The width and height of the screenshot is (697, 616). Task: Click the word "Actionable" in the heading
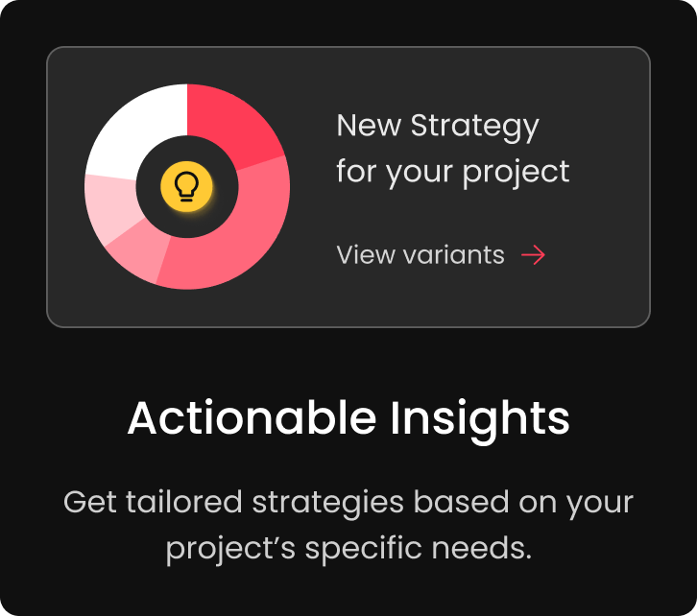coord(252,418)
